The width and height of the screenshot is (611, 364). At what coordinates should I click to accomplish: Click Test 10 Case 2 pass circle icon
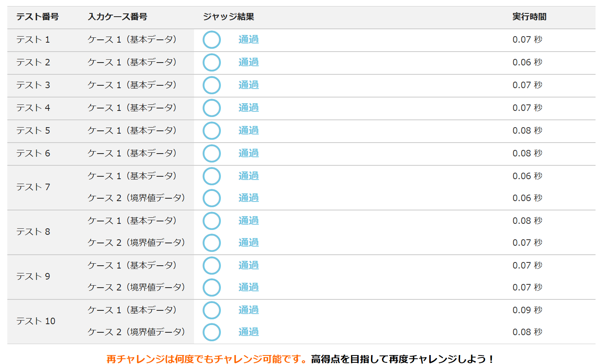pos(212,332)
